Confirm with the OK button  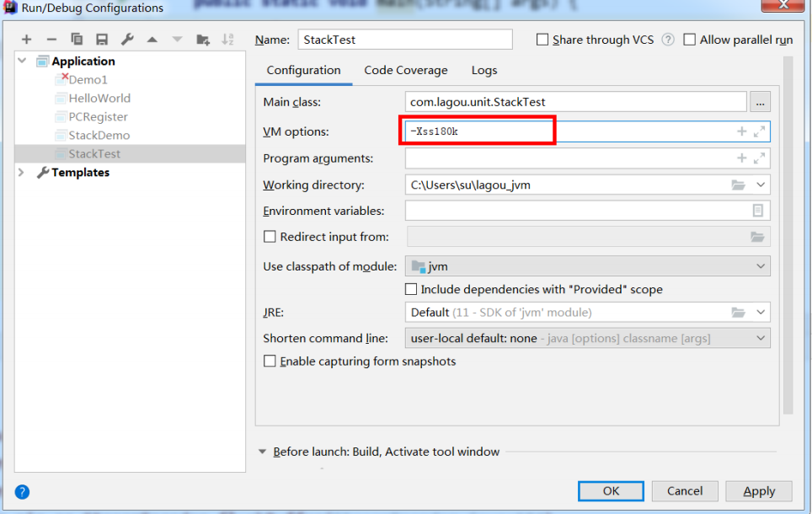tap(611, 491)
